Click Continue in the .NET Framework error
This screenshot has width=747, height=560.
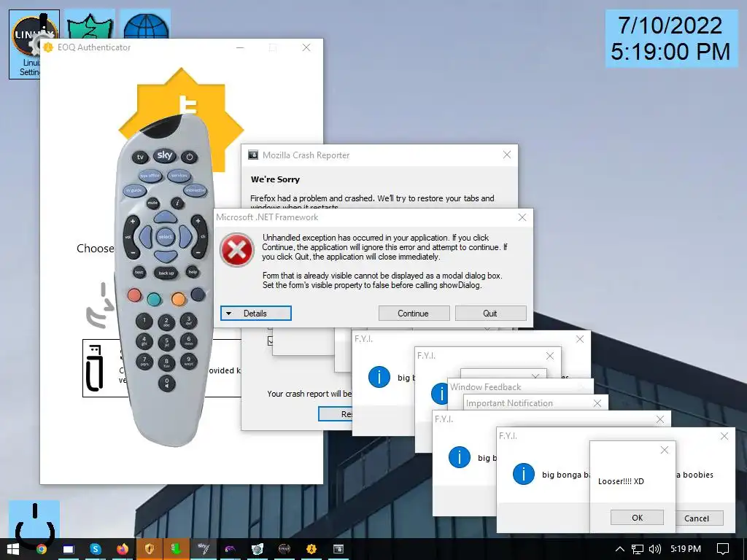(x=414, y=314)
